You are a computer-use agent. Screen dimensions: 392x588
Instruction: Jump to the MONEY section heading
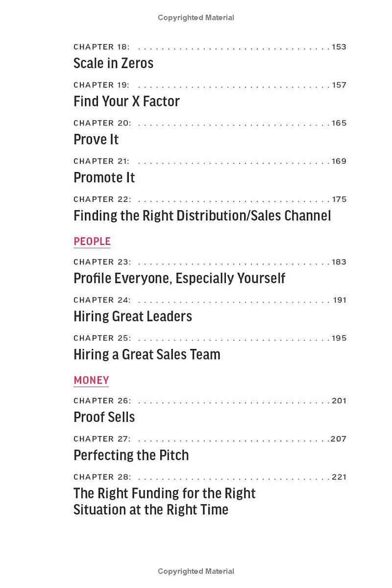91,380
